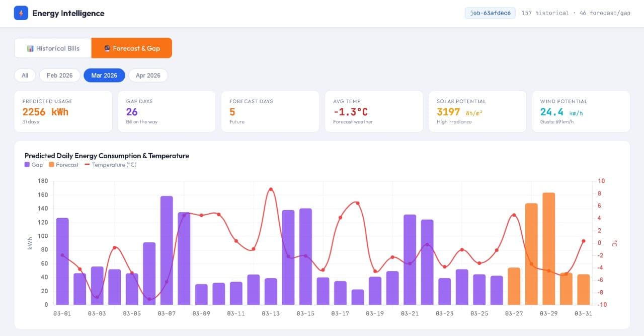The height and width of the screenshot is (336, 644).
Task: Select the Apr 2026 filter pill
Action: [148, 75]
